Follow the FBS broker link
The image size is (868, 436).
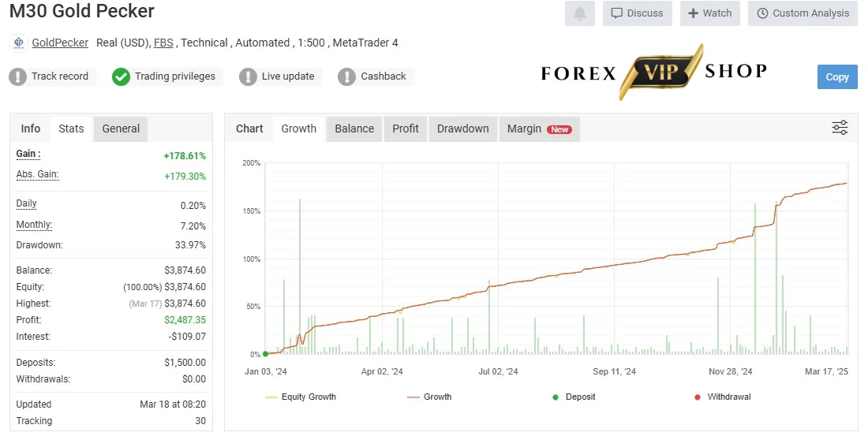(163, 43)
